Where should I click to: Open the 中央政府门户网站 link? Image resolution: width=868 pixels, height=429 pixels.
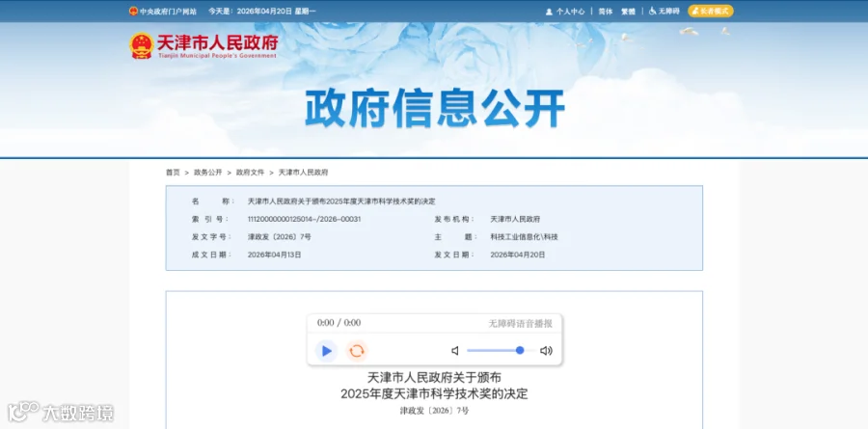[168, 11]
